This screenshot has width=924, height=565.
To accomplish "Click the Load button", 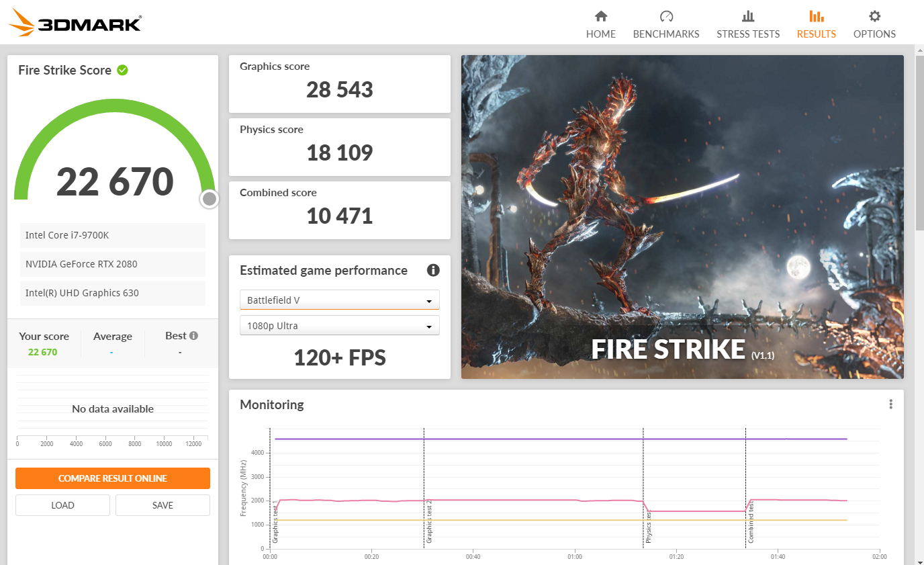I will (x=62, y=505).
